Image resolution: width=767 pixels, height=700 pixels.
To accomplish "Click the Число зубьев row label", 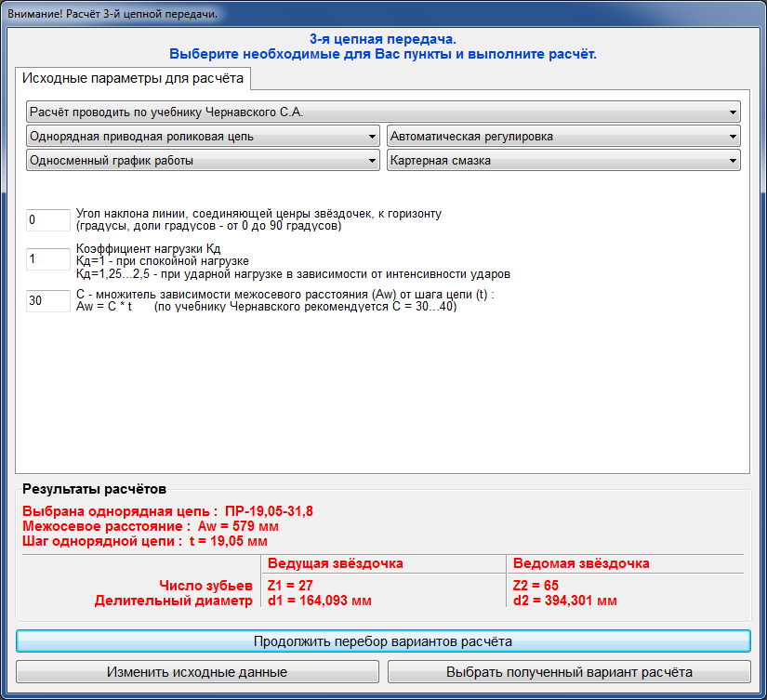I will [206, 586].
